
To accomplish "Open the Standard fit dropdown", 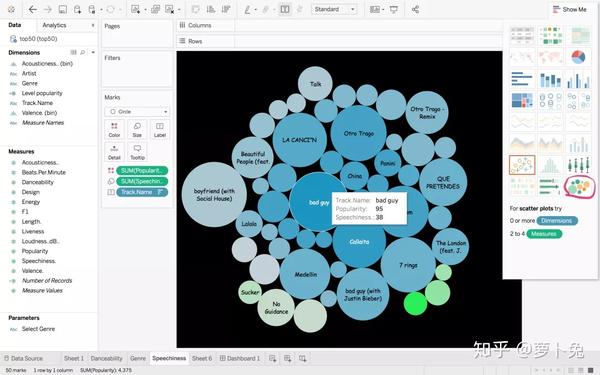I will 334,9.
